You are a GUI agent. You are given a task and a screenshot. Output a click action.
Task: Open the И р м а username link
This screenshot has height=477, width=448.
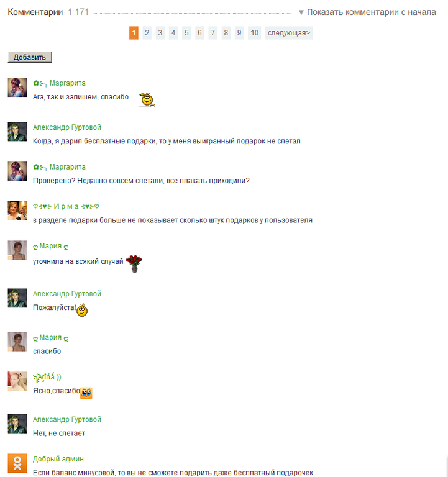(66, 206)
